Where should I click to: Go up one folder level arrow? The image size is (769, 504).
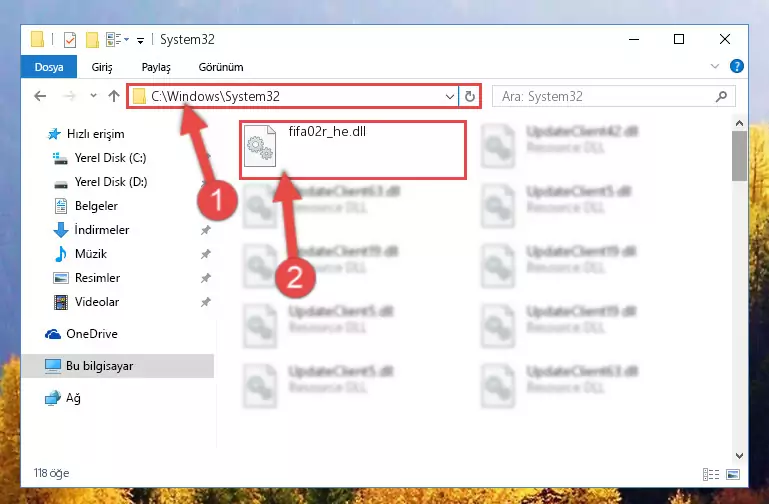coord(114,96)
